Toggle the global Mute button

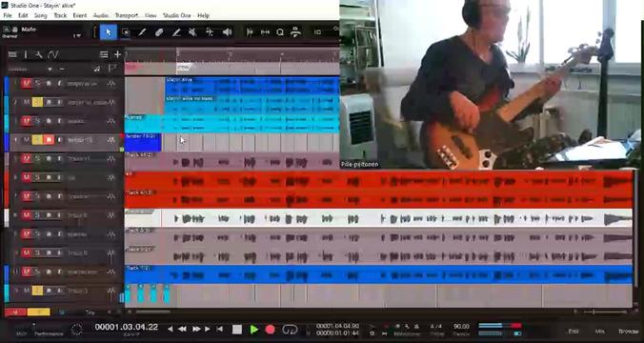click(15, 313)
